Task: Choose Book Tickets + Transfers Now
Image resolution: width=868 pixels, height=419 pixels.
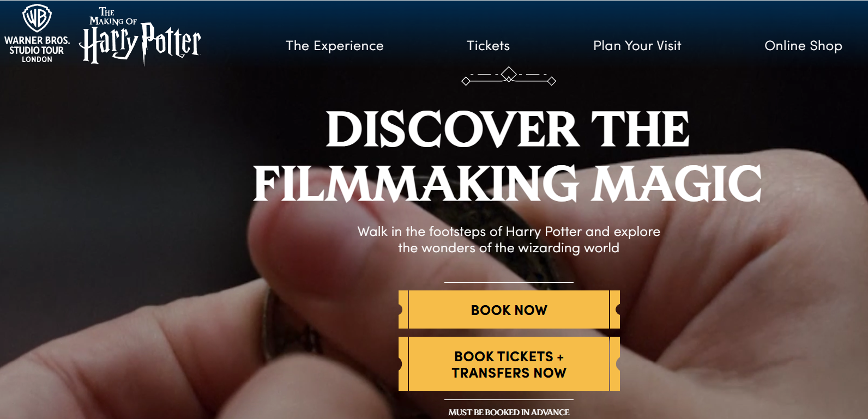Action: [x=509, y=364]
